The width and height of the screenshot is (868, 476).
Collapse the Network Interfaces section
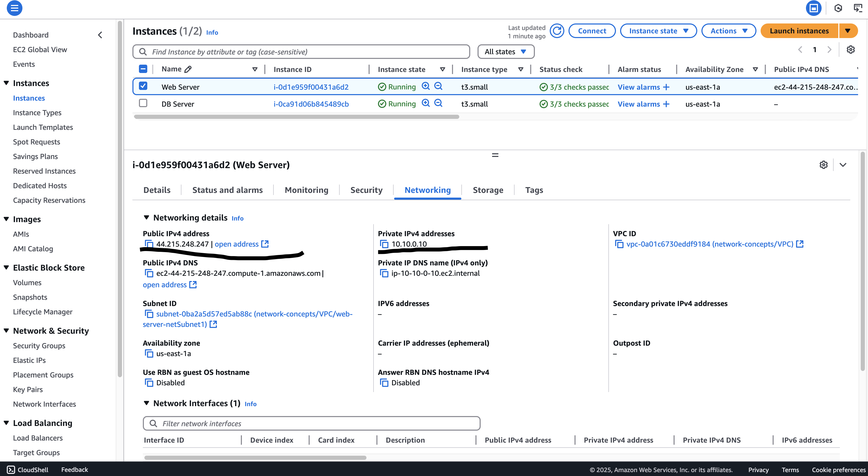pos(146,403)
